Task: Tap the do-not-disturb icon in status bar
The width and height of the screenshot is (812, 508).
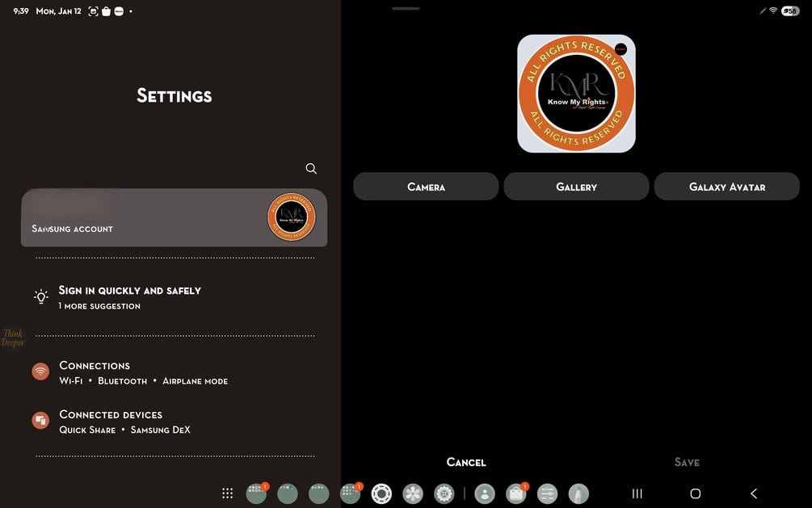Action: tap(119, 10)
